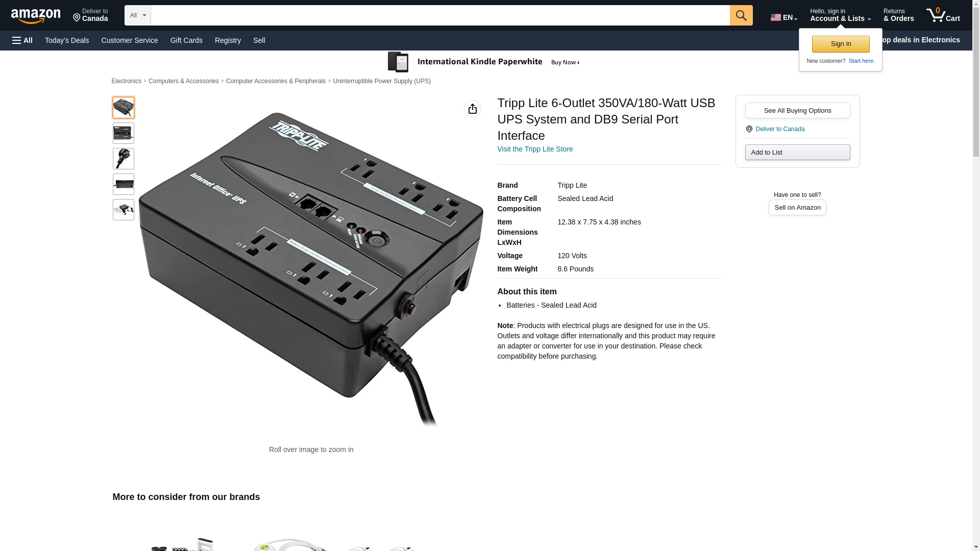This screenshot has width=980, height=551.
Task: Click See All Buying Options button
Action: pyautogui.click(x=797, y=110)
